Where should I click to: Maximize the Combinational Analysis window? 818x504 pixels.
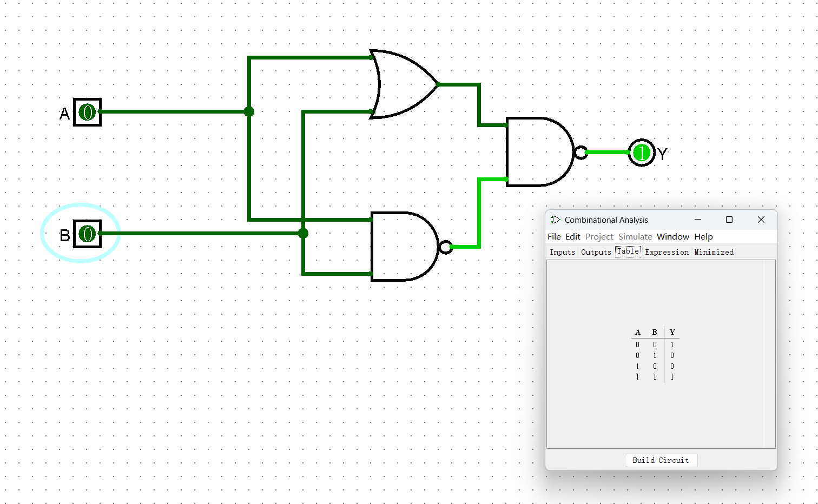point(729,220)
